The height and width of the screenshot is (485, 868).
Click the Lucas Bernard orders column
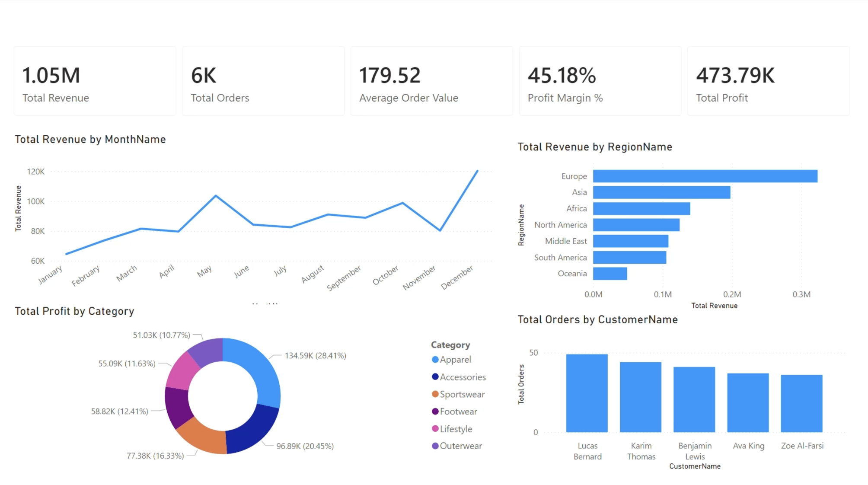[x=587, y=393]
